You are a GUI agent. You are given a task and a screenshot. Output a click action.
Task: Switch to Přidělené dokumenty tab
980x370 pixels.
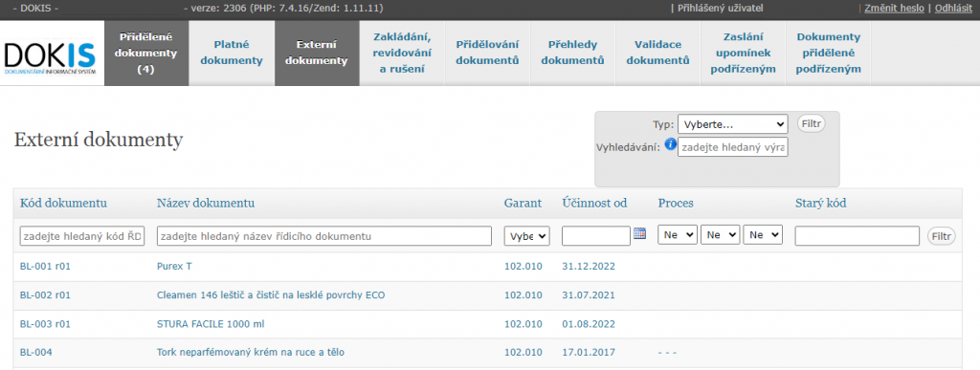tap(146, 53)
